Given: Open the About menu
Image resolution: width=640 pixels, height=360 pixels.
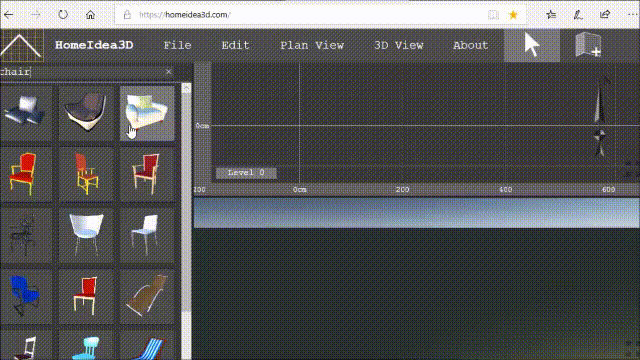Looking at the screenshot, I should [470, 45].
